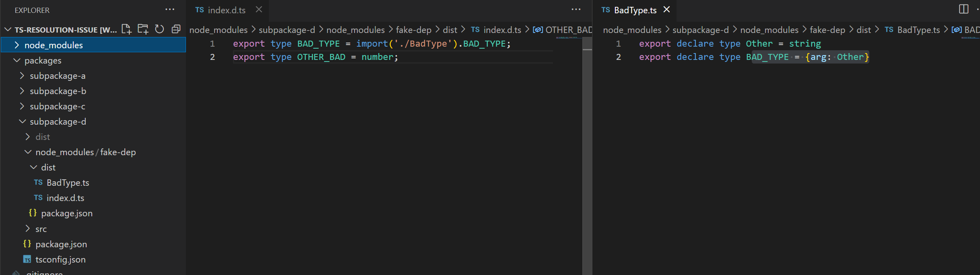Close the BadType.ts tab
This screenshot has width=980, height=275.
[x=666, y=10]
